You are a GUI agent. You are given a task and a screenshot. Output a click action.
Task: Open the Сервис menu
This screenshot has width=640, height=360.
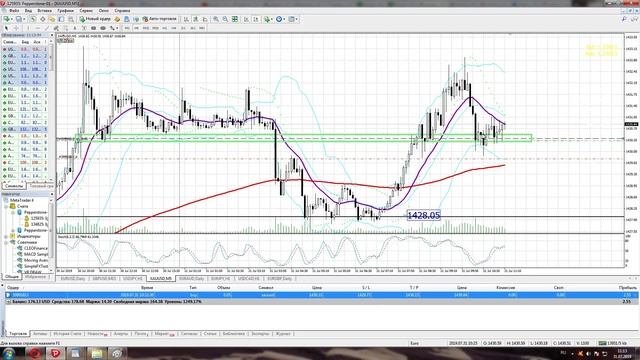click(86, 11)
